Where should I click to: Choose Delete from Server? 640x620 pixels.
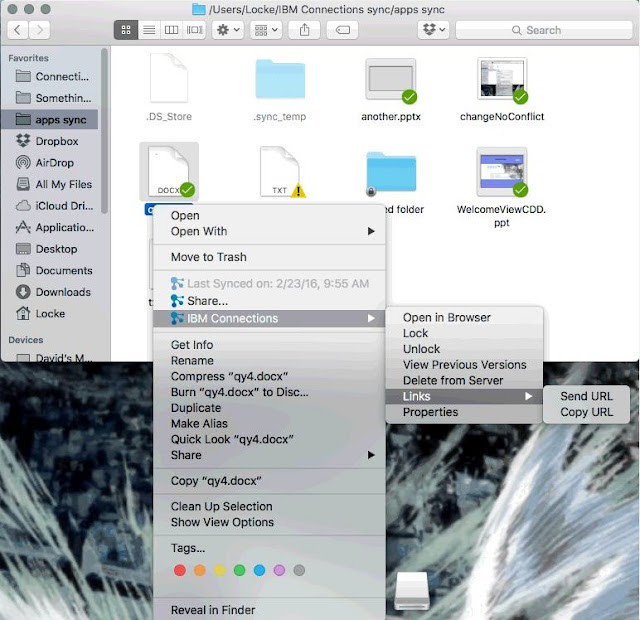pos(464,381)
